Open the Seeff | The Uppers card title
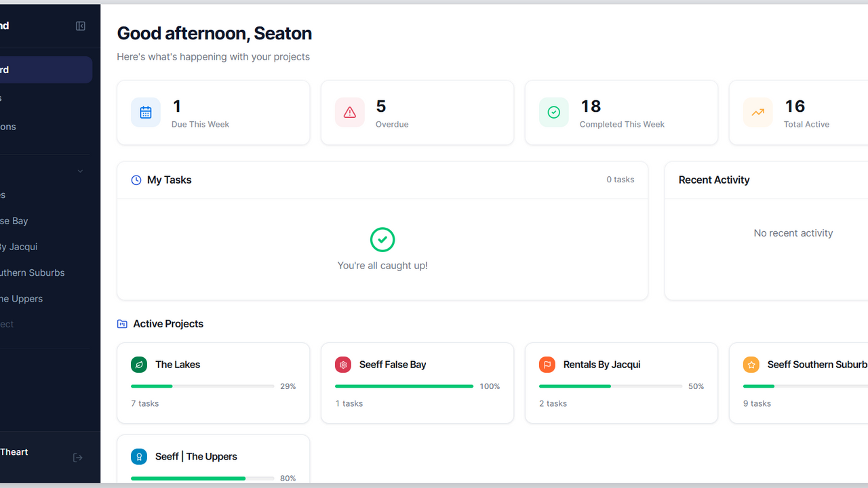Screen dimensions: 868x488 coord(196,457)
